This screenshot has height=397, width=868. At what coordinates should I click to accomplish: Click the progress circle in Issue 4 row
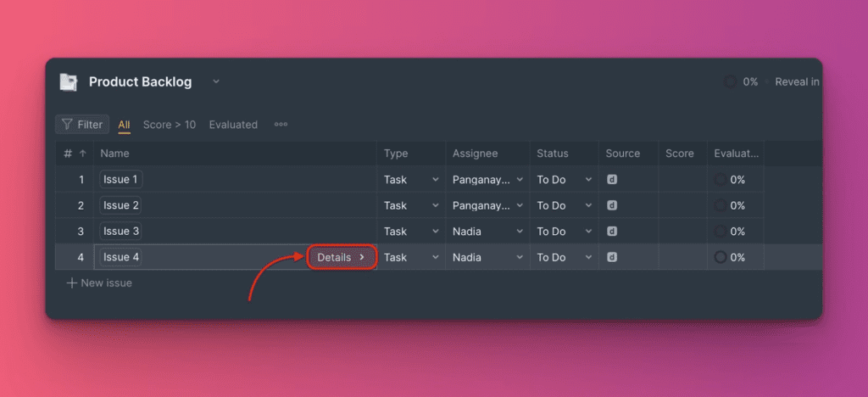tap(721, 257)
